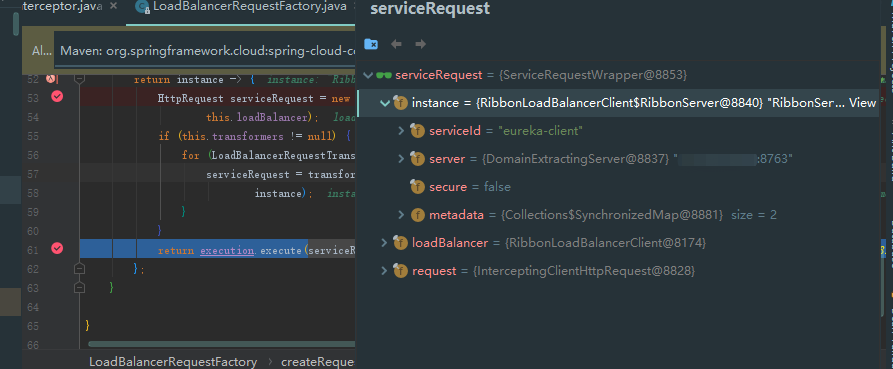Click this.transformers on line 55
893x369 pixels.
pos(232,137)
